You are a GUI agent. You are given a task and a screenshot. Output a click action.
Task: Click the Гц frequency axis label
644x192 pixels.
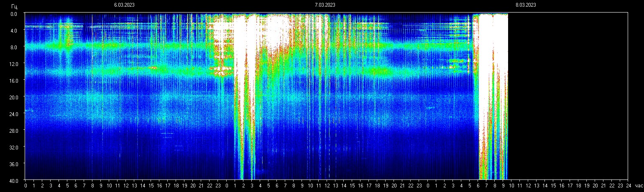click(14, 6)
